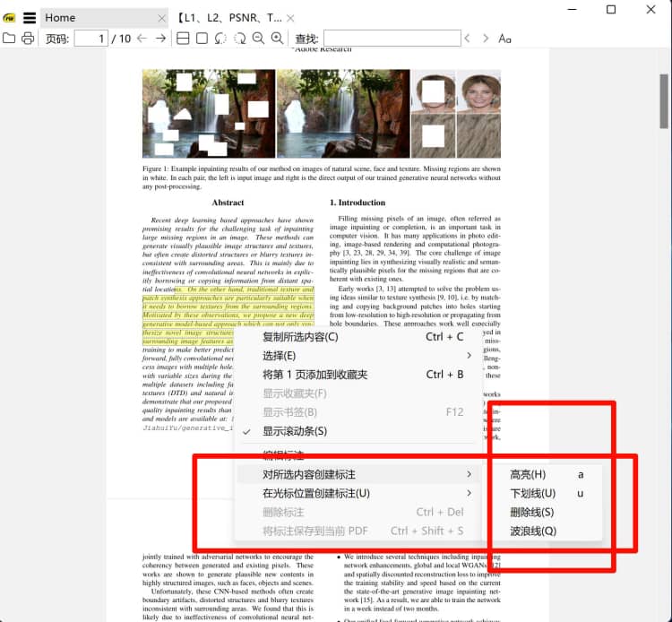Image resolution: width=672 pixels, height=622 pixels.
Task: Click the page number input field
Action: coord(90,39)
